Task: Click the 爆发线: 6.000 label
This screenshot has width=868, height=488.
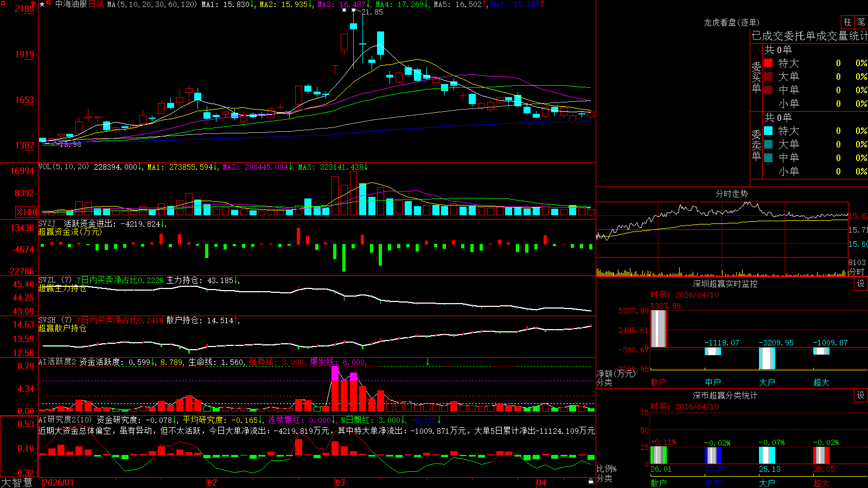Action: [337, 362]
